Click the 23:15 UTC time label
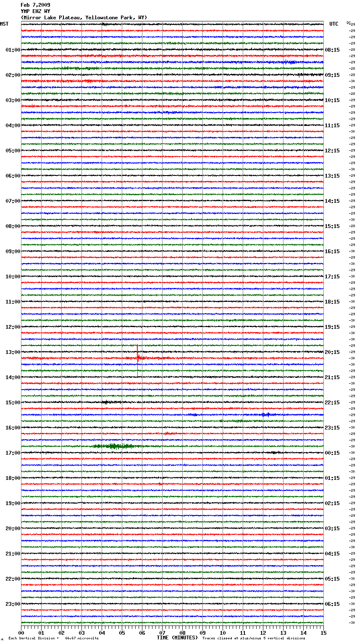 [332, 428]
